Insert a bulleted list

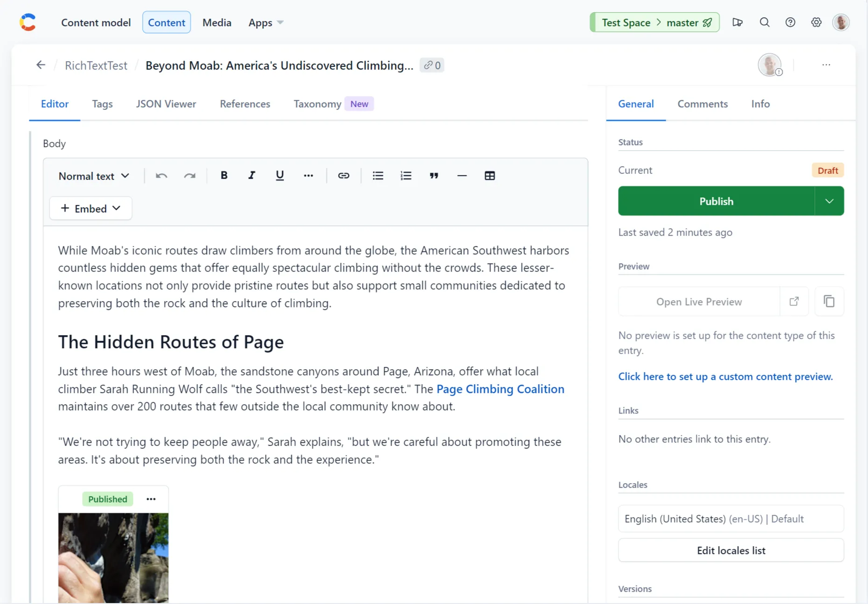coord(378,176)
